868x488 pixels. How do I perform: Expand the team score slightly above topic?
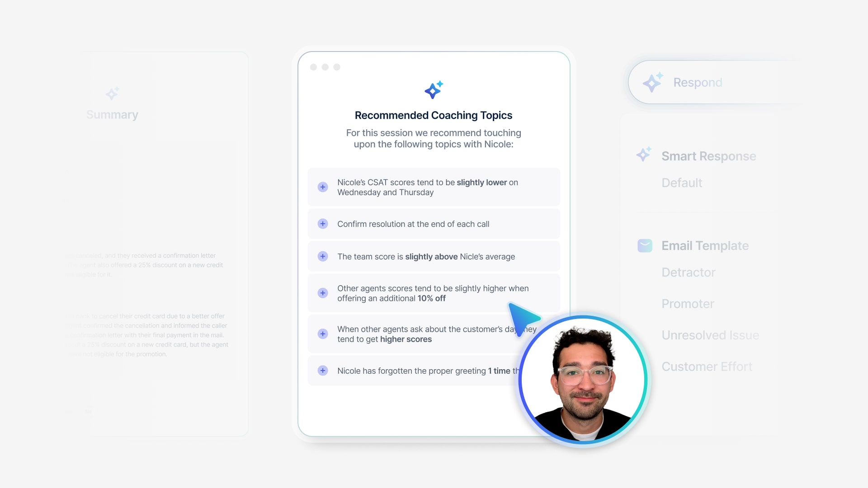tap(323, 256)
